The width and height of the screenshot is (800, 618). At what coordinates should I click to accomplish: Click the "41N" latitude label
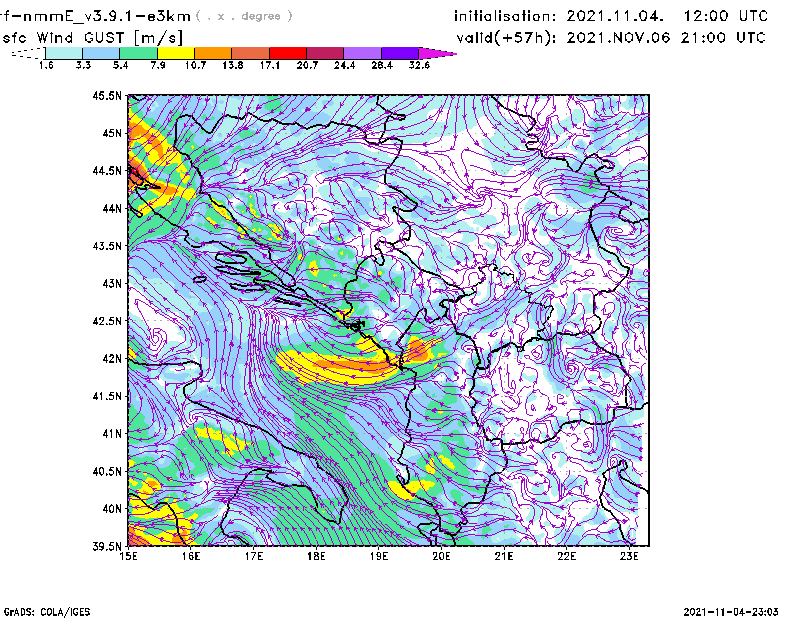click(112, 433)
